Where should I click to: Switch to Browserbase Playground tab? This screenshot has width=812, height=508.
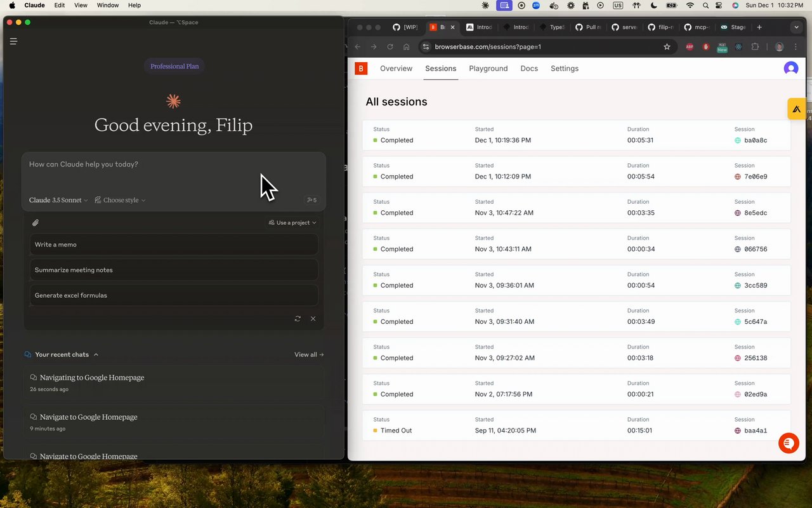coord(488,69)
